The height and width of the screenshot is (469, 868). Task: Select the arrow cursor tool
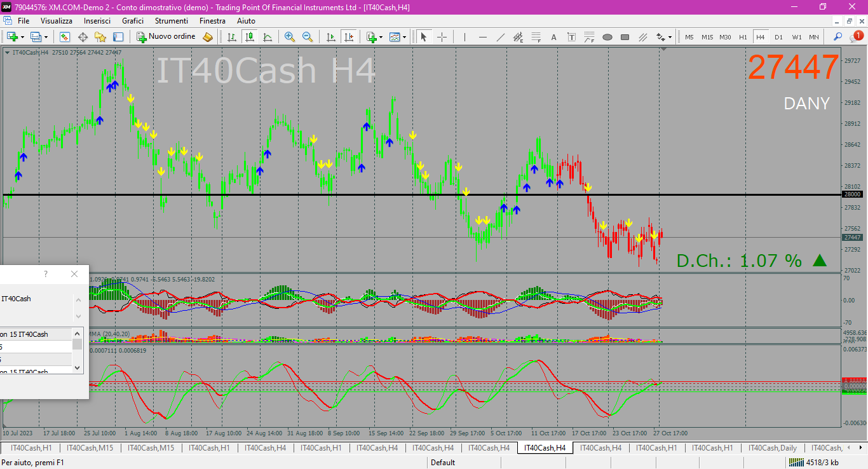coord(424,37)
